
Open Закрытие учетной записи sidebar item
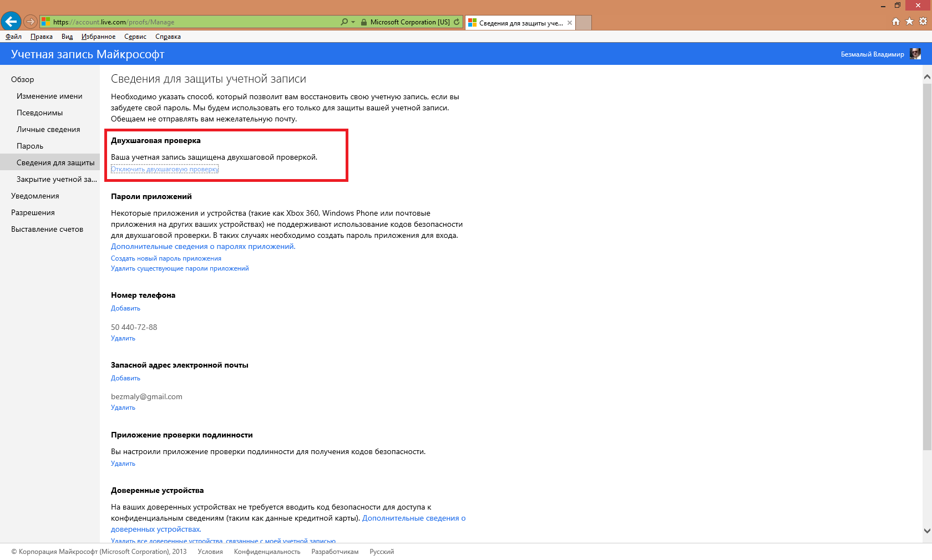click(x=57, y=179)
